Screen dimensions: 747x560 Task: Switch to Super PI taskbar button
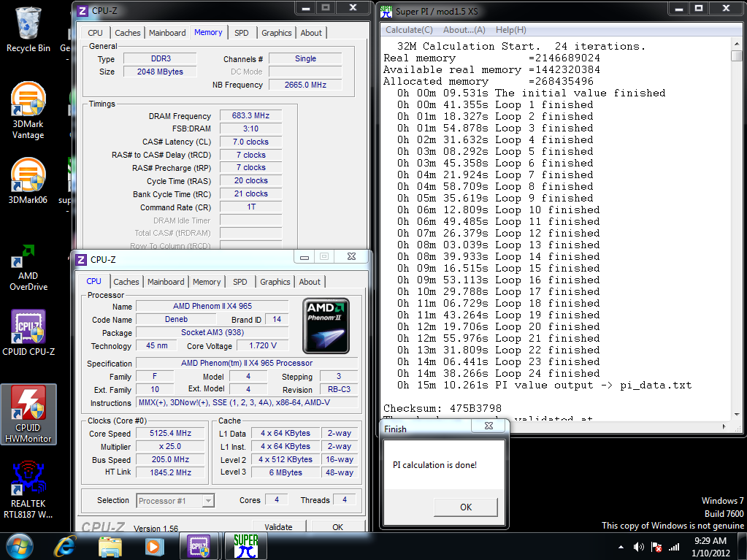click(246, 546)
